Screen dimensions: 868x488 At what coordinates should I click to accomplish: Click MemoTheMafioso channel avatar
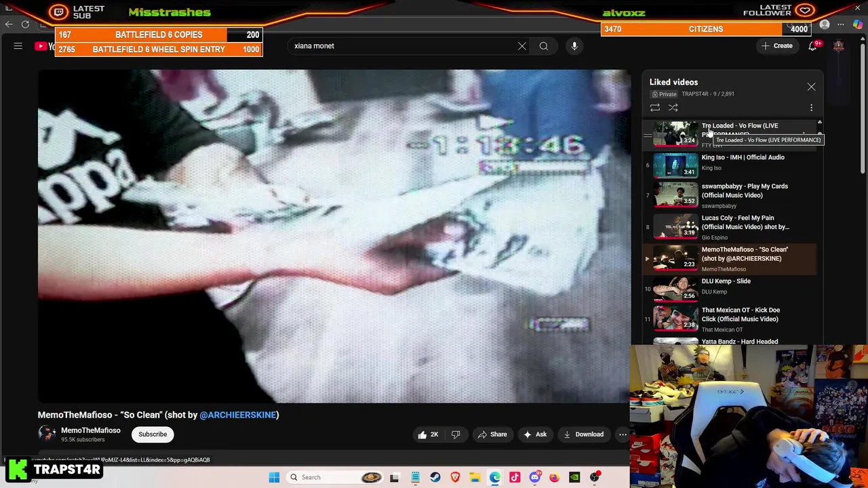tap(47, 434)
